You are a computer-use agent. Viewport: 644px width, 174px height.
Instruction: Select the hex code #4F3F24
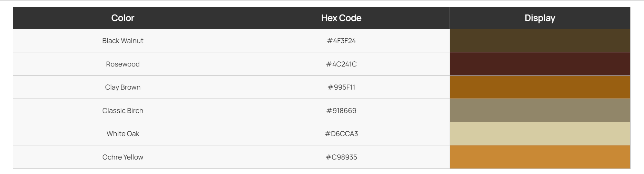coord(341,41)
